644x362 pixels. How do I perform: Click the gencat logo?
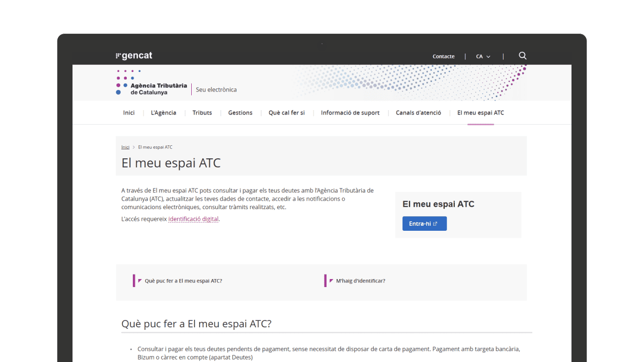pyautogui.click(x=133, y=55)
